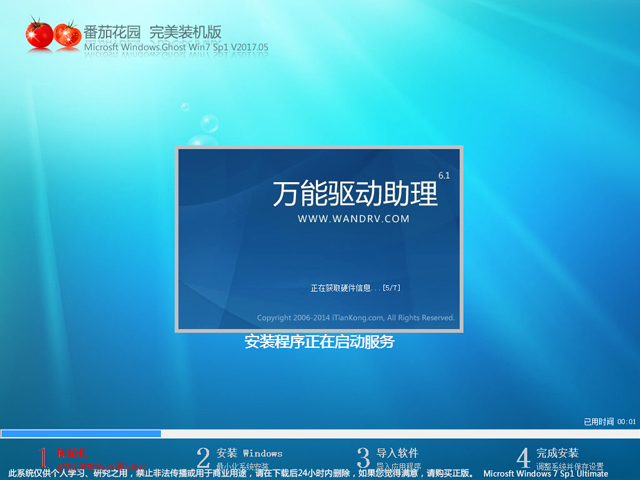Click the whole red tomato logo
Screen dimensions: 640x480
tap(39, 34)
